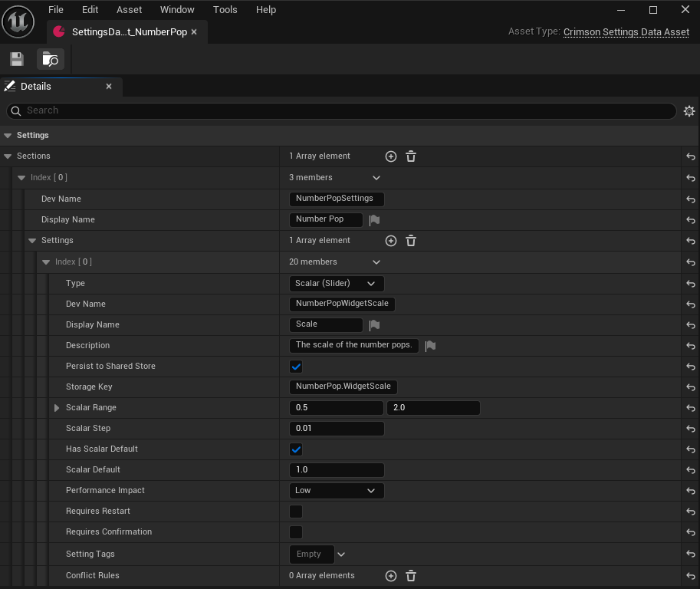Viewport: 700px width, 589px height.
Task: Collapse Sections Index [0] entry
Action: pos(21,178)
